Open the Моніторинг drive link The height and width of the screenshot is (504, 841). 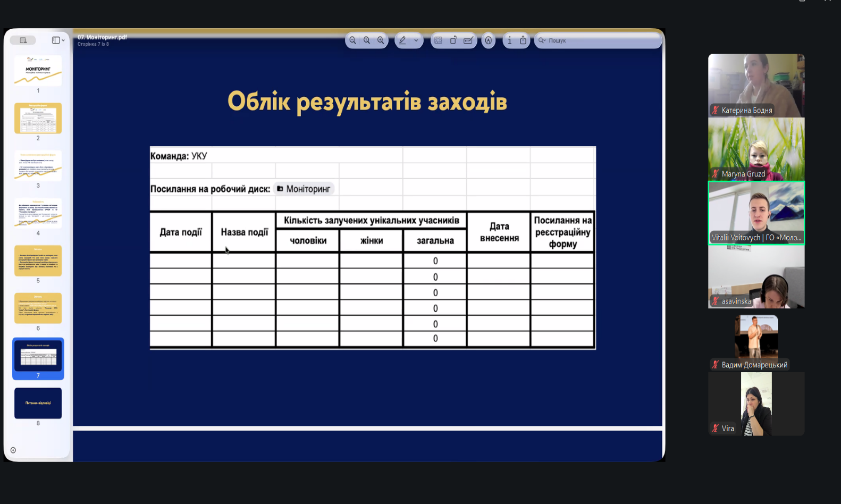304,189
